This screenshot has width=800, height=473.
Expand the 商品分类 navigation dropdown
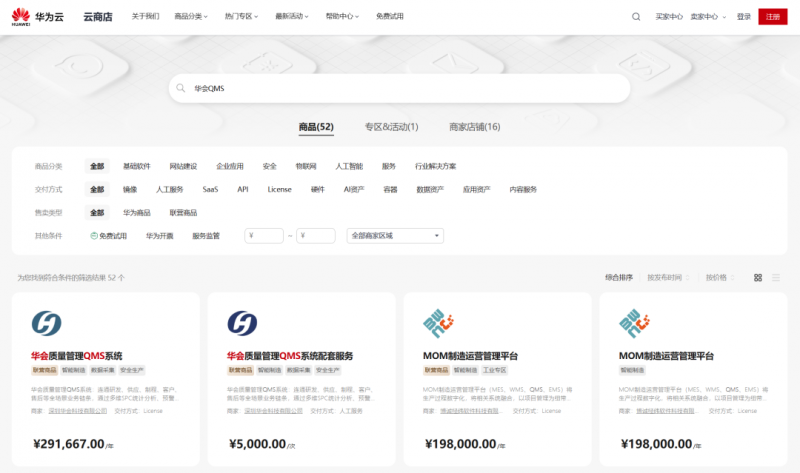191,16
